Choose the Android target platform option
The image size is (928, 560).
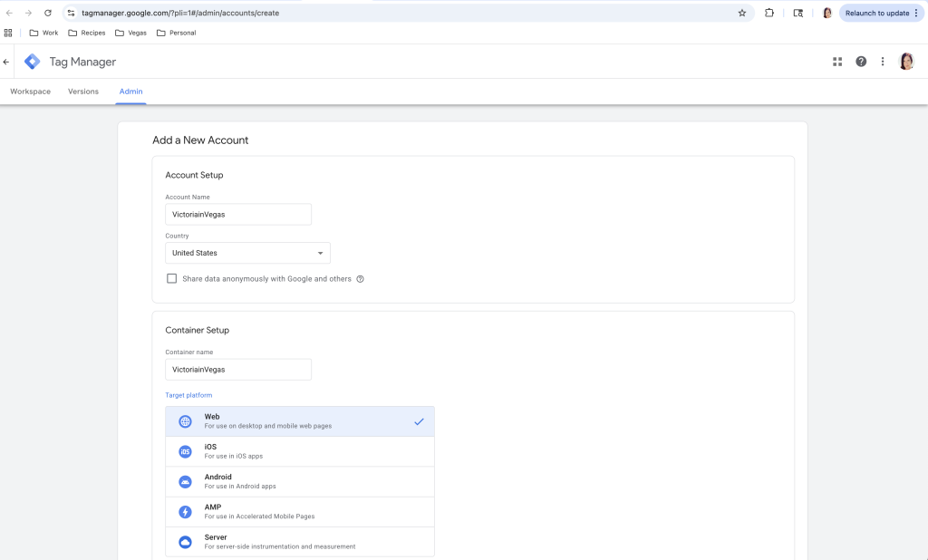(299, 481)
